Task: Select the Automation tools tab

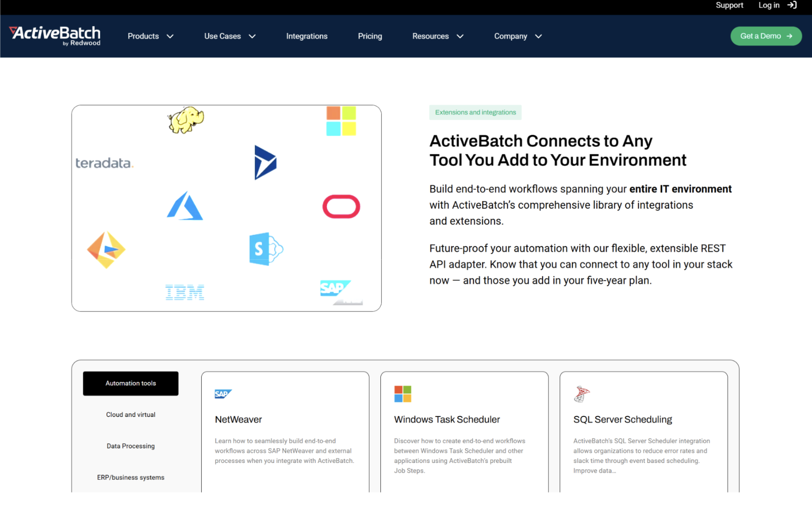Action: click(131, 383)
